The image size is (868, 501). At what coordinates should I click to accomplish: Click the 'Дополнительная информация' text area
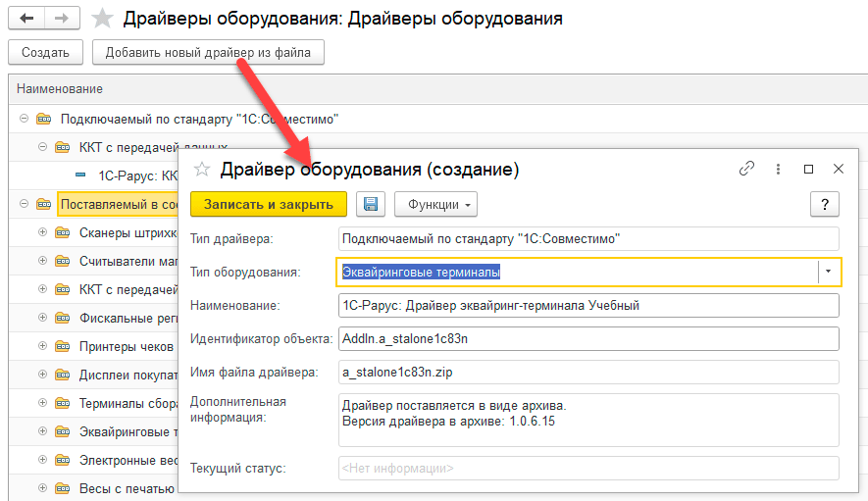(588, 421)
